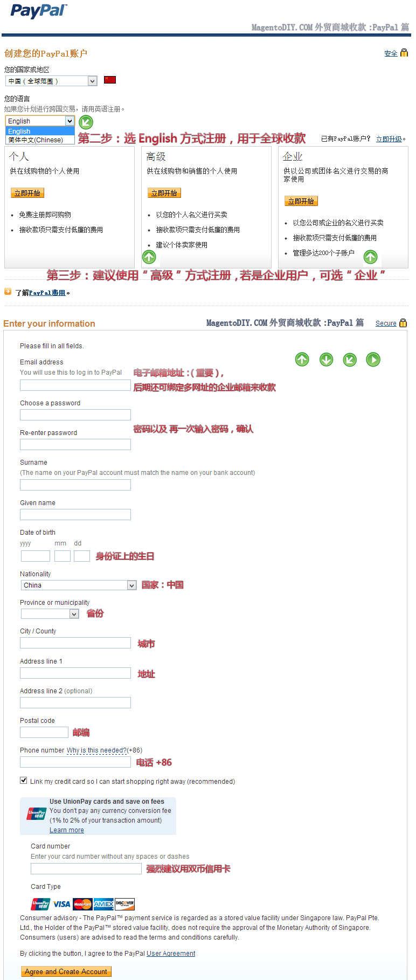Click Agree and Create Account button

[66, 971]
